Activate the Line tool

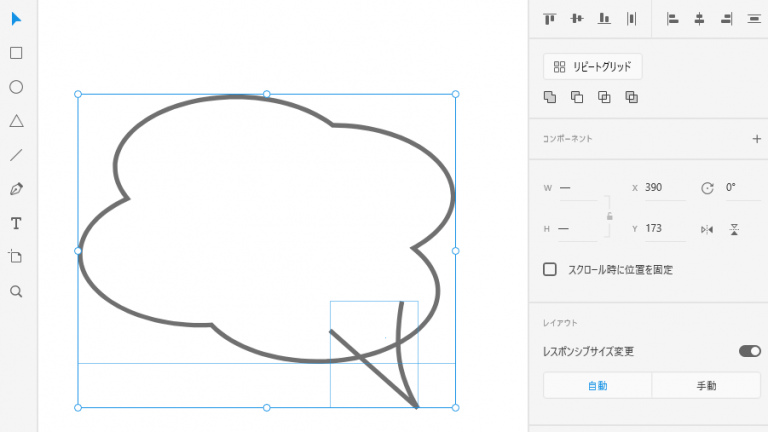pyautogui.click(x=16, y=155)
